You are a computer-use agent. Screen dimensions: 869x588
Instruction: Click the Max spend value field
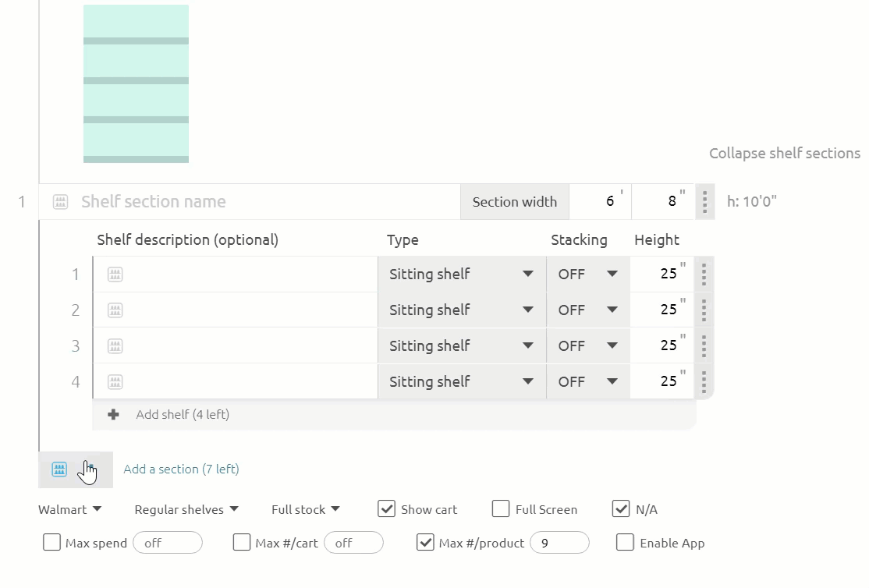pyautogui.click(x=168, y=543)
